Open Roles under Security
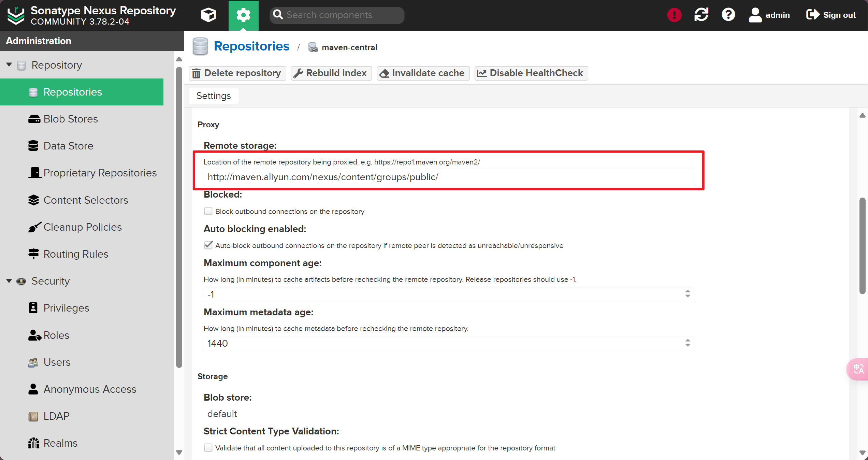This screenshot has height=460, width=868. click(56, 335)
